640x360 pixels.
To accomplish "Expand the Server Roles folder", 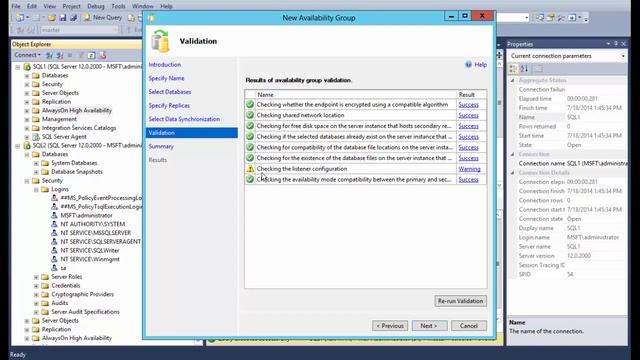I will 36,277.
